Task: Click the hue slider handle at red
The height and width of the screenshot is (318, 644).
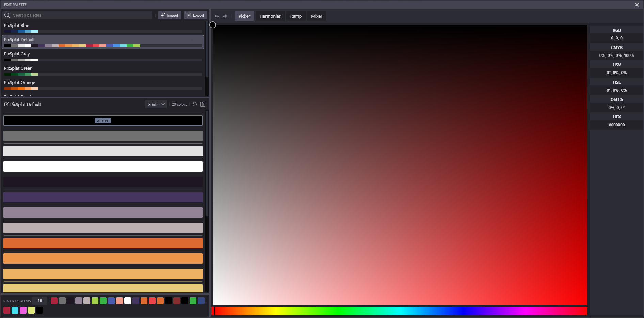Action: (213, 311)
